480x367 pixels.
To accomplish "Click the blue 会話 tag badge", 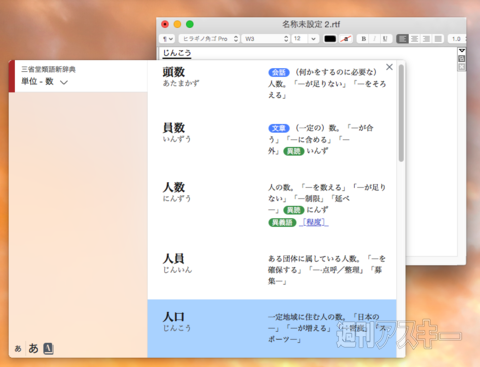I will coord(279,72).
